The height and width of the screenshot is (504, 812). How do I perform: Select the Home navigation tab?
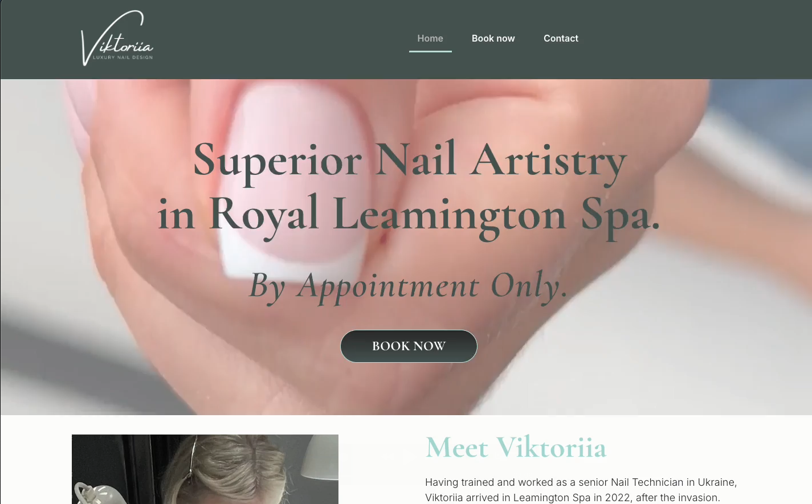pos(430,38)
